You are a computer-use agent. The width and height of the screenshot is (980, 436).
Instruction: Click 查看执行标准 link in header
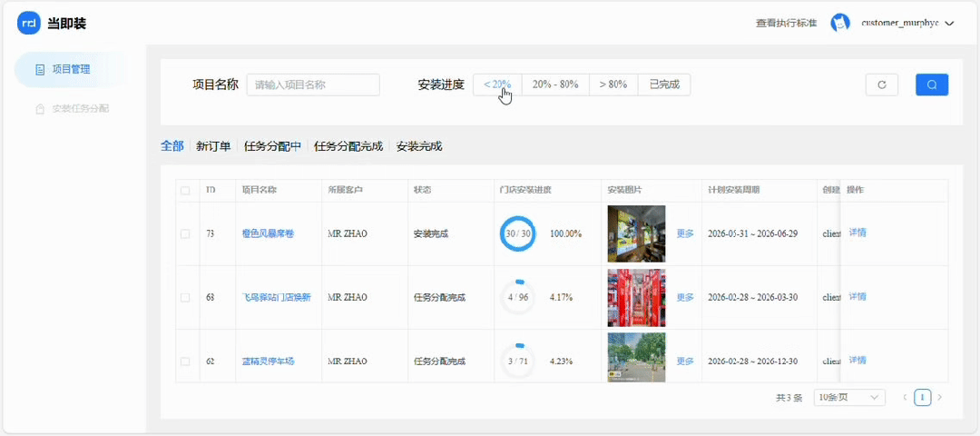tap(786, 24)
